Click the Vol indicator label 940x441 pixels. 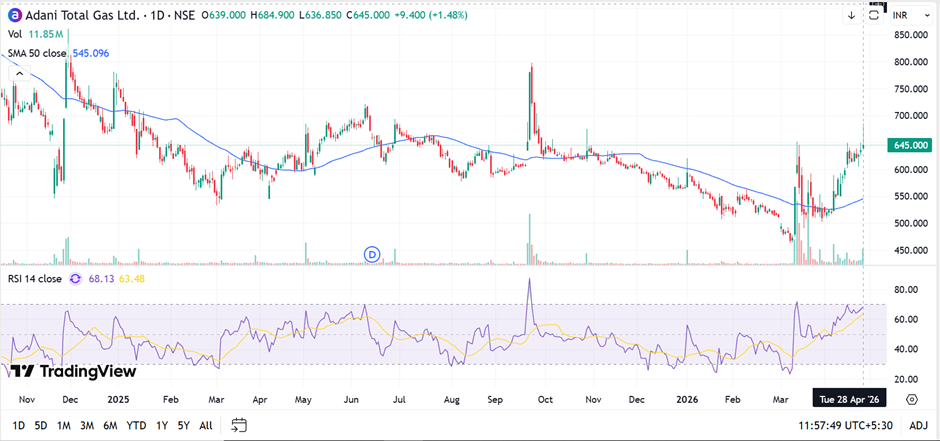[x=15, y=34]
